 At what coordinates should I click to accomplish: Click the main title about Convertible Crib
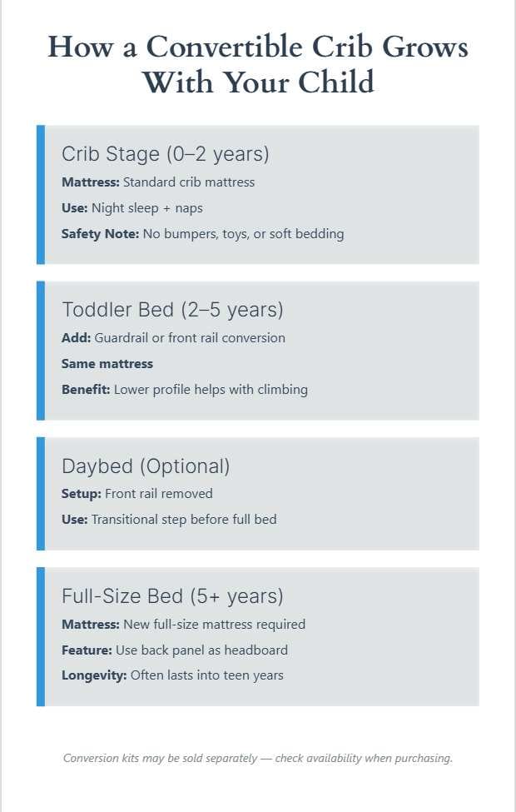[x=258, y=64]
